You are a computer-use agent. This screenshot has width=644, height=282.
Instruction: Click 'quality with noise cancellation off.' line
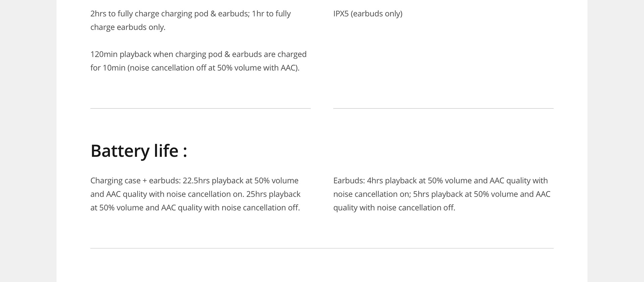394,208
